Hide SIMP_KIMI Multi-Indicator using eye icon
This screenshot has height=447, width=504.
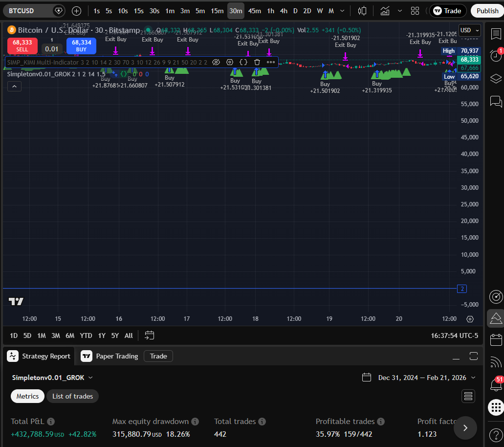coord(216,62)
